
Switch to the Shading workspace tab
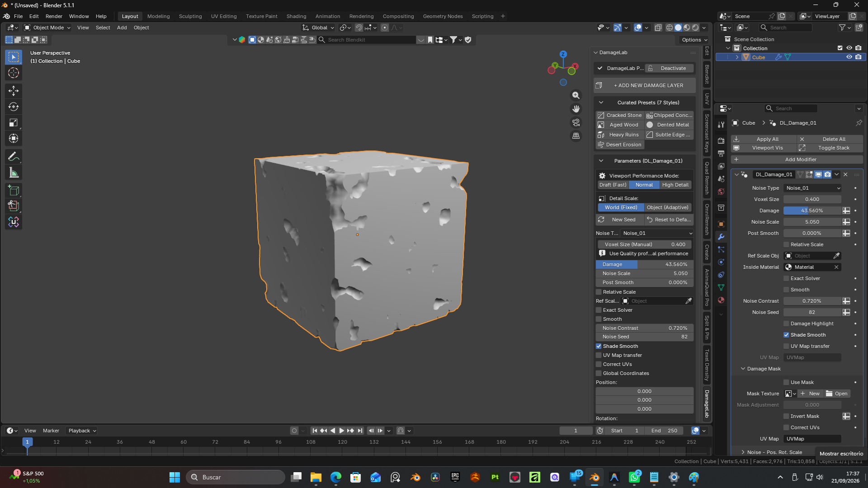(x=296, y=16)
